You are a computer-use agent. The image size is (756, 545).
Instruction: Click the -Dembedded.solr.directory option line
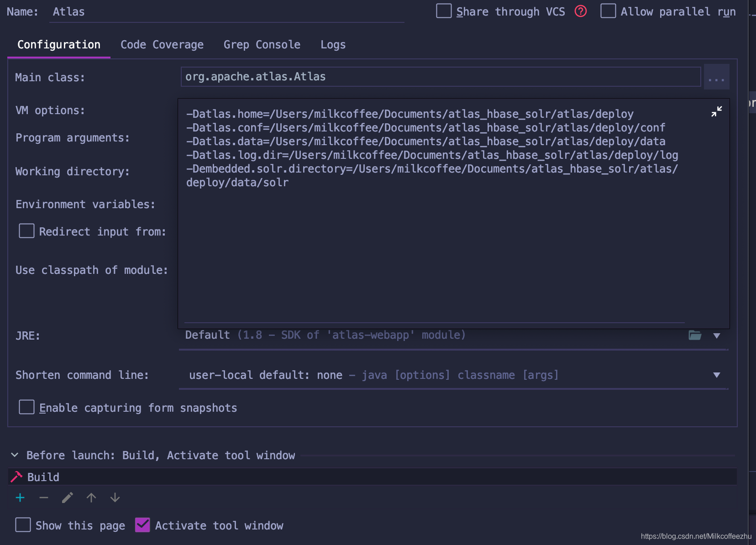coord(432,176)
